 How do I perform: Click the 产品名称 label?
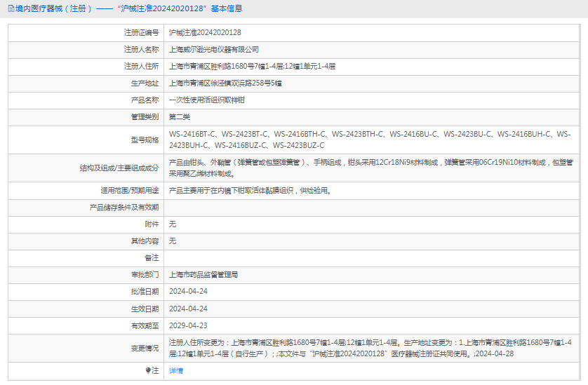click(145, 100)
